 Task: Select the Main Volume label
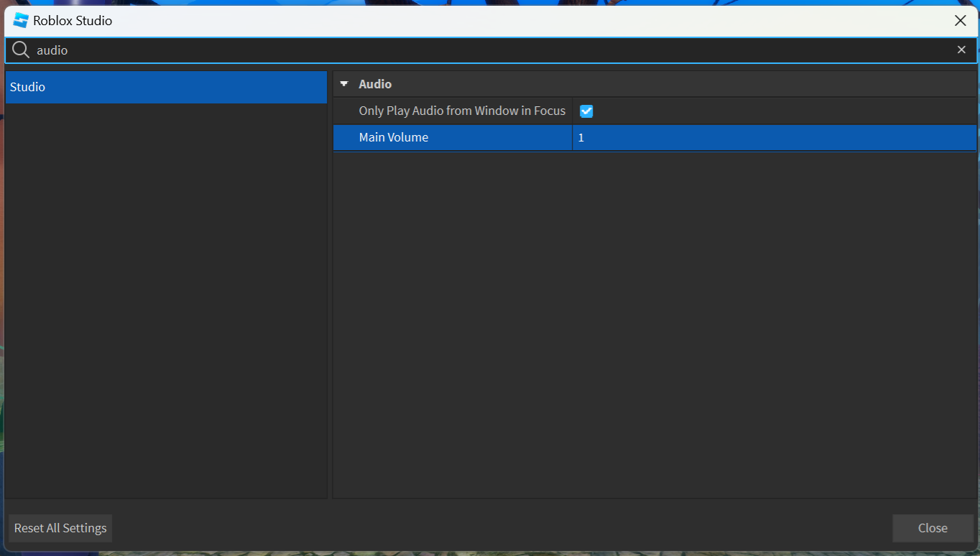coord(394,137)
